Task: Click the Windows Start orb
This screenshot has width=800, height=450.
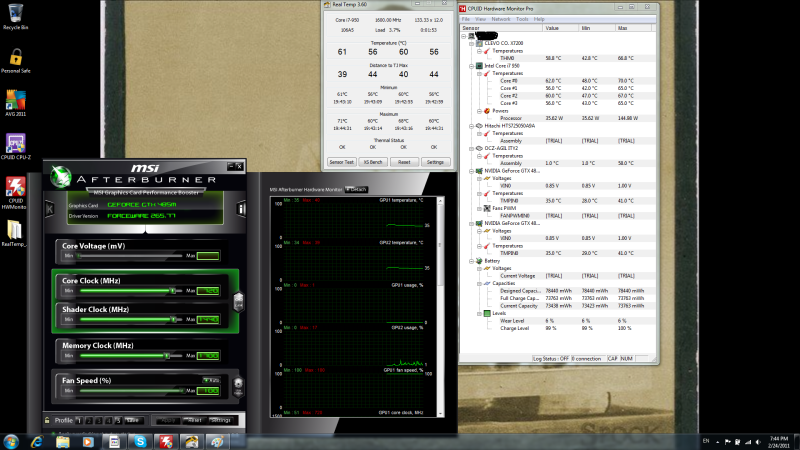Action: (x=11, y=441)
